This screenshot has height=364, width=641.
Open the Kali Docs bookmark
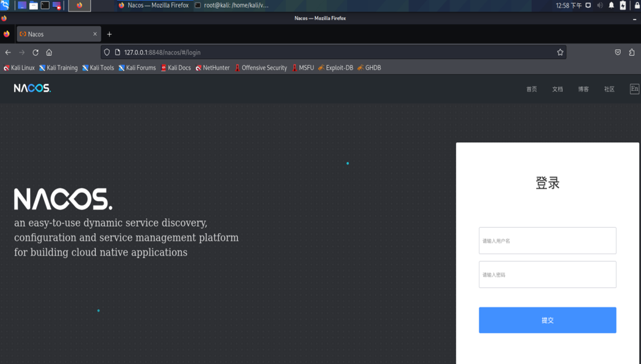click(x=176, y=68)
